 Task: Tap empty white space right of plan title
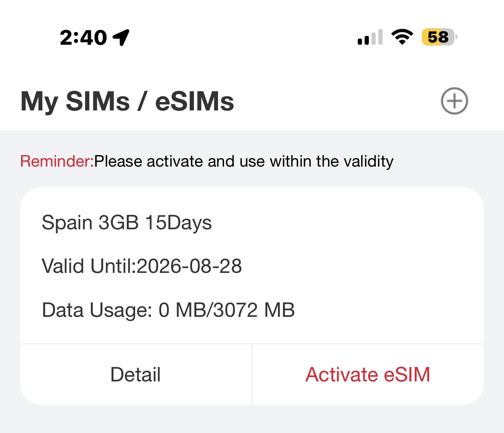[x=344, y=222]
